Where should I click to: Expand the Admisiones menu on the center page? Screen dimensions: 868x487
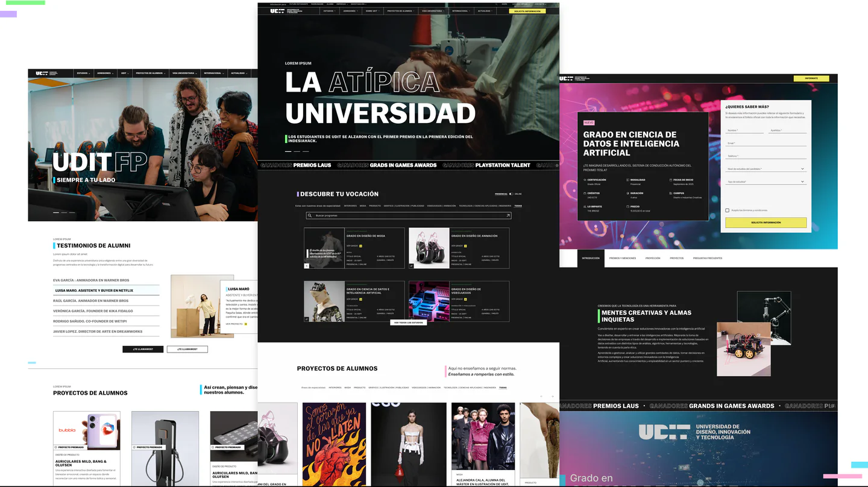click(x=350, y=11)
